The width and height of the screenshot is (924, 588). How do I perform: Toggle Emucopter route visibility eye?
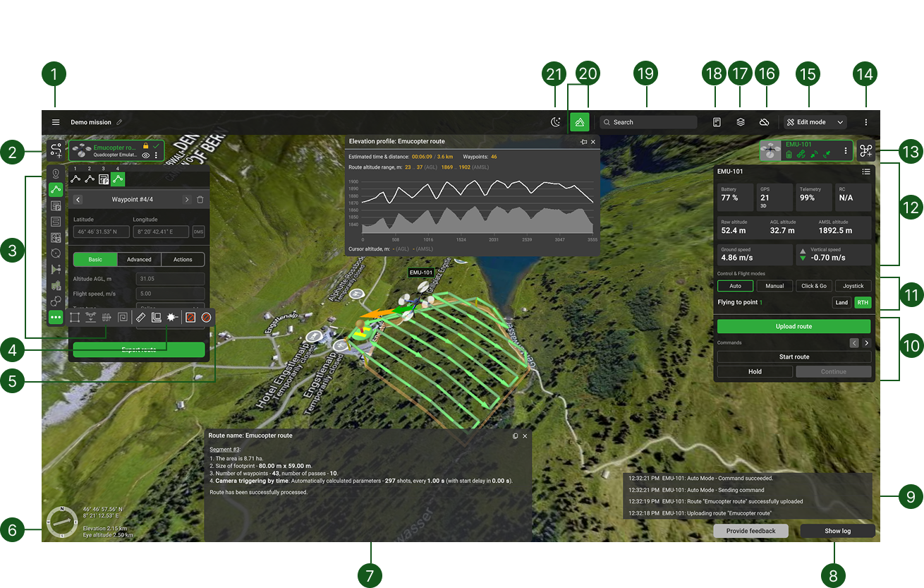[x=145, y=155]
